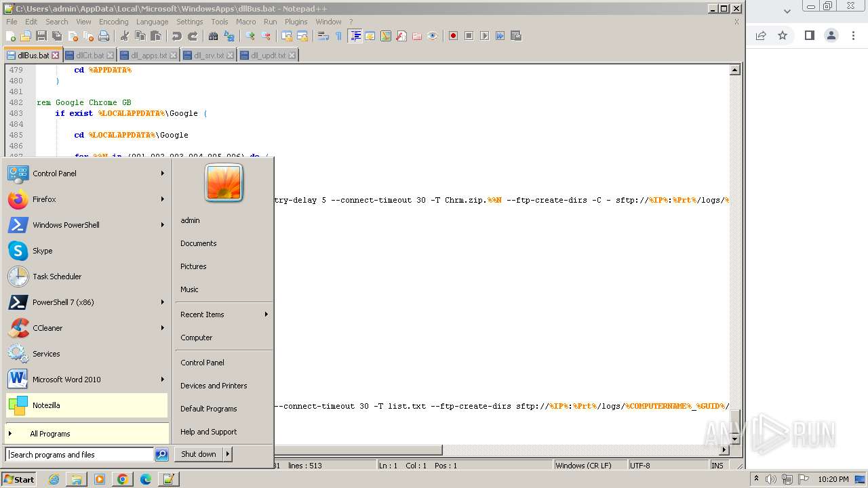
Task: Open All Programs list
Action: 87,434
